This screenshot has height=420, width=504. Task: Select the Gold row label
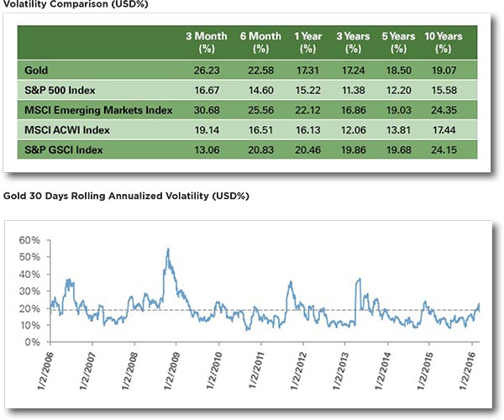point(36,70)
